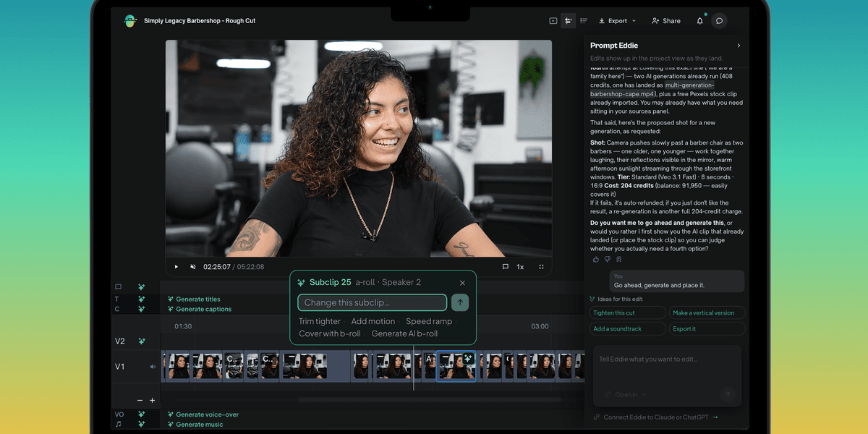Click the AI sparkle on C track

142,309
